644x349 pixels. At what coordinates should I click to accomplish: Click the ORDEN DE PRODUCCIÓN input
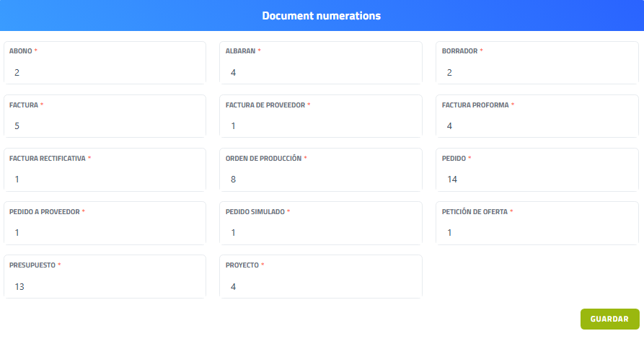pyautogui.click(x=321, y=180)
